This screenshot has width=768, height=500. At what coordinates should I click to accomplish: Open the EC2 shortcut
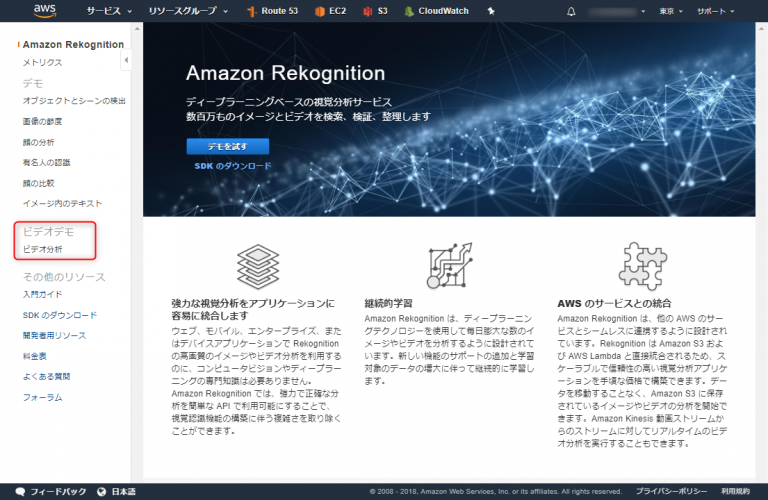coord(331,11)
